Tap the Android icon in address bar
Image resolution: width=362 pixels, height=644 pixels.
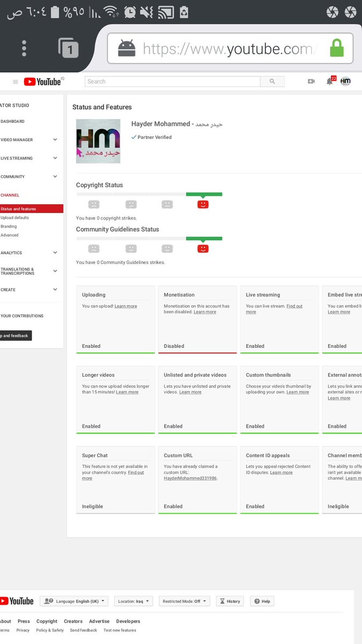(127, 49)
